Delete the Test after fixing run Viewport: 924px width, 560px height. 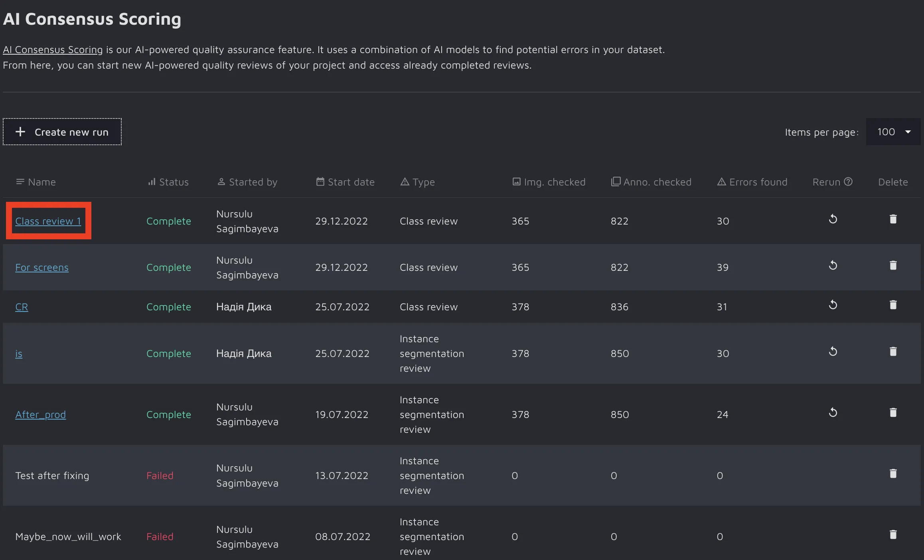[x=893, y=473]
